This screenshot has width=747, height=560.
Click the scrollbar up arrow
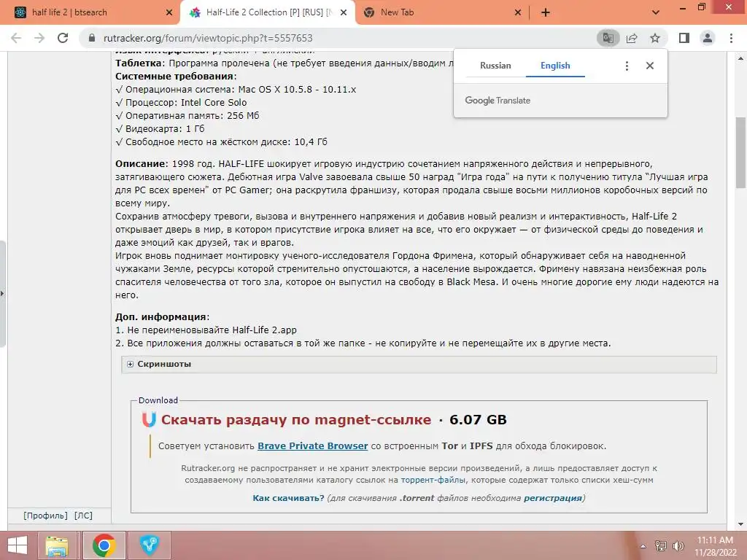741,58
